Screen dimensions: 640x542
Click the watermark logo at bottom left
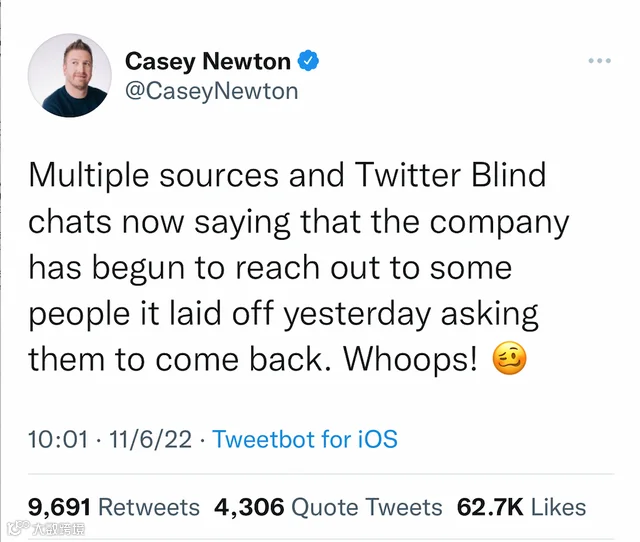(46, 529)
